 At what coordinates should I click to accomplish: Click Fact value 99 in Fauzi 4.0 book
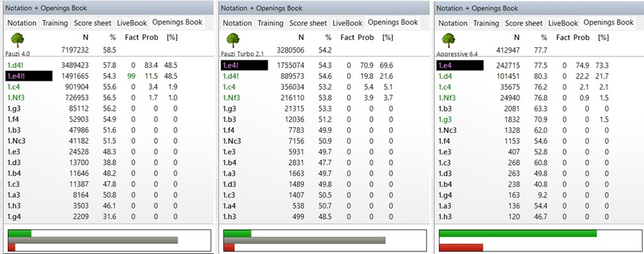[x=131, y=76]
